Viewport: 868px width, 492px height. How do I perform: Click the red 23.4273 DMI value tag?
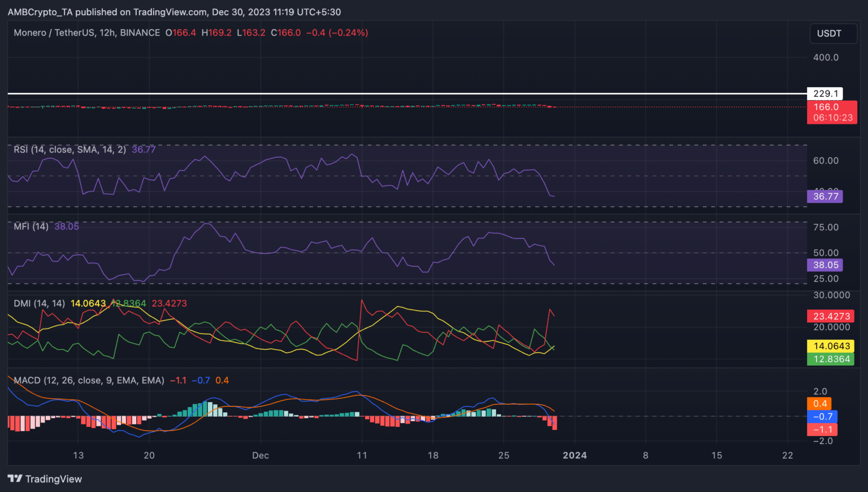[831, 316]
